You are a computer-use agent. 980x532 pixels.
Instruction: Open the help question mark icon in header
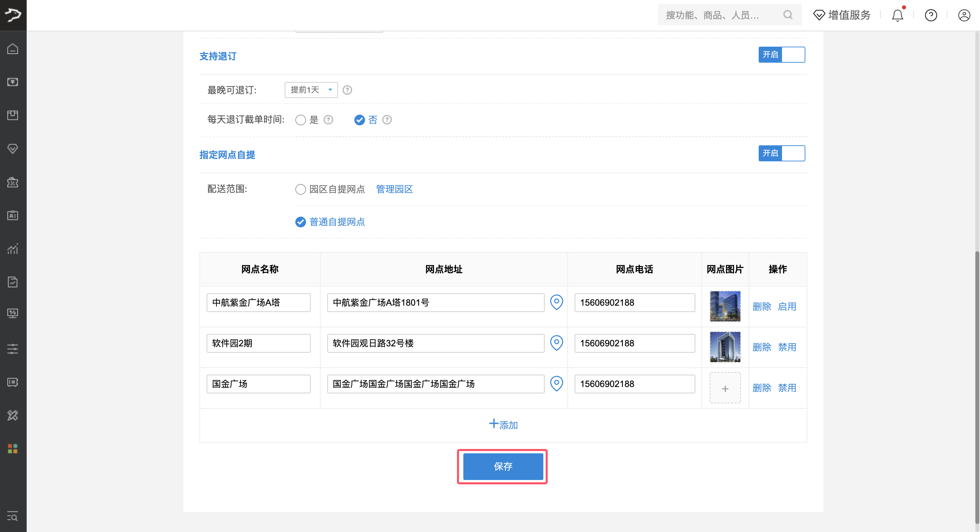931,15
